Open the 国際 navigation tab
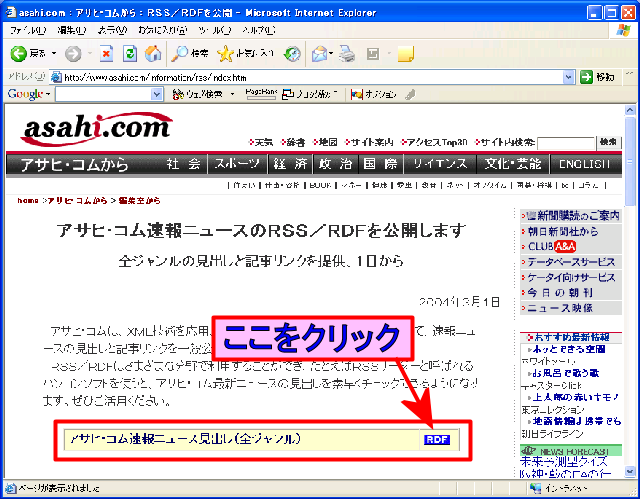 [x=381, y=164]
